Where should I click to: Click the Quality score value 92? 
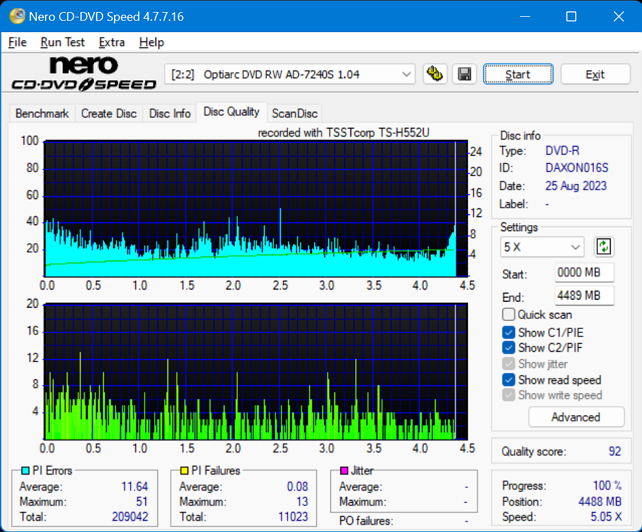[615, 451]
